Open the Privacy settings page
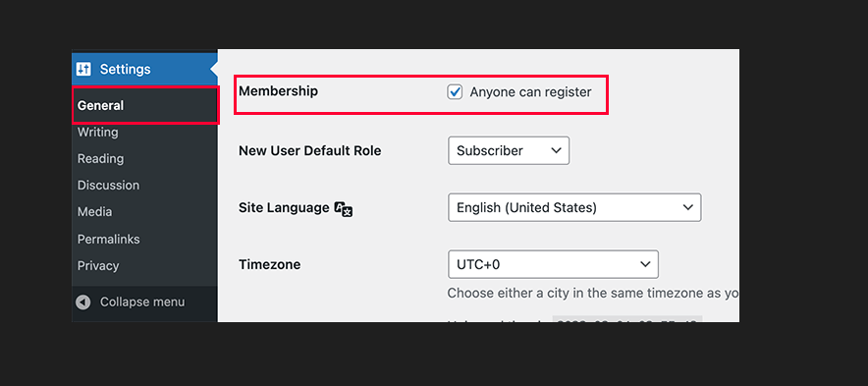Screen dimensions: 868x386 click(x=98, y=266)
